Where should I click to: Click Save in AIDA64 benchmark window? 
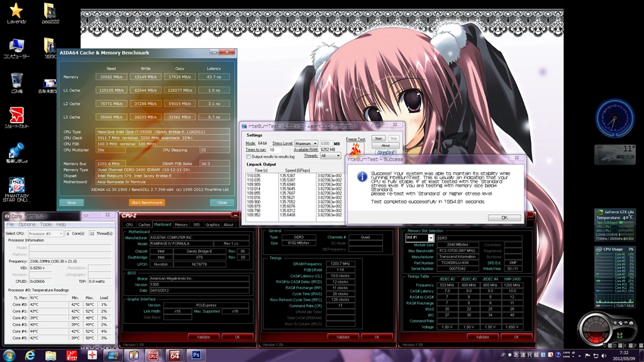tap(72, 202)
